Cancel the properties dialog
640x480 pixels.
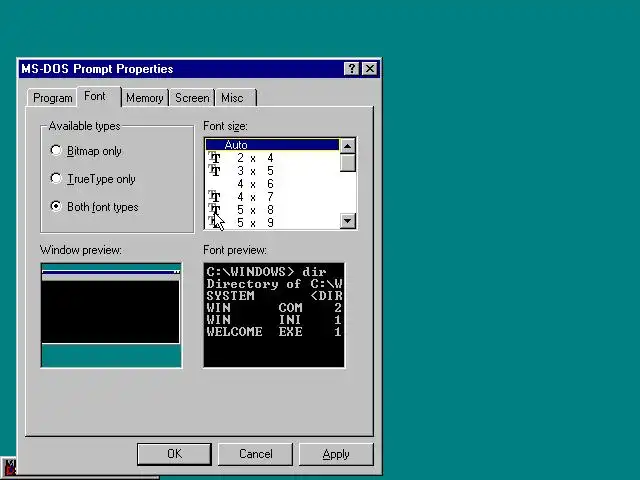click(x=256, y=454)
